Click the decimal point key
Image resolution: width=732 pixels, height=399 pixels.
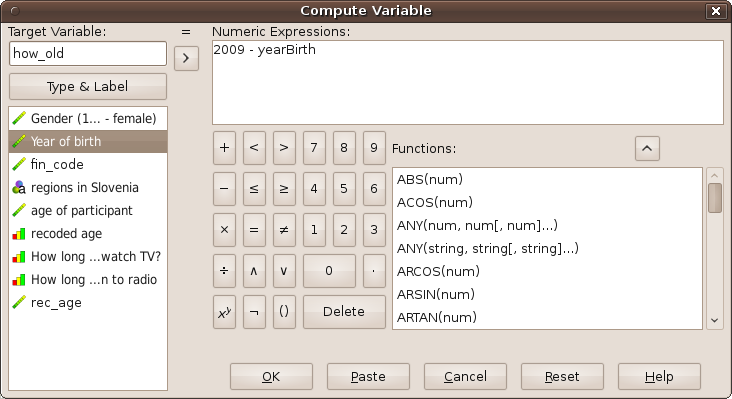point(374,271)
